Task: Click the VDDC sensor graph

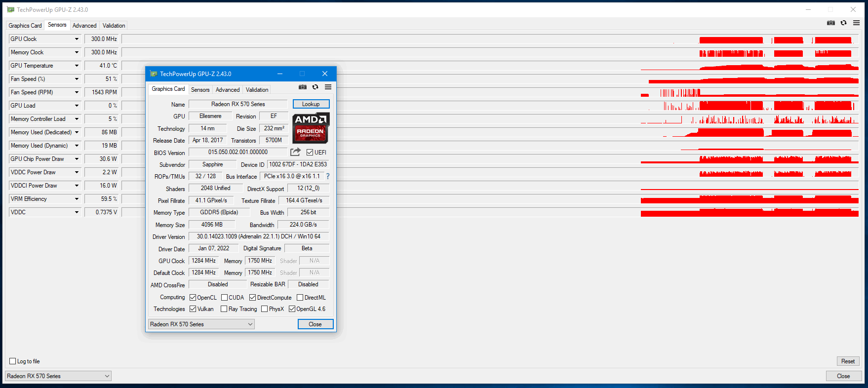Action: [x=490, y=212]
